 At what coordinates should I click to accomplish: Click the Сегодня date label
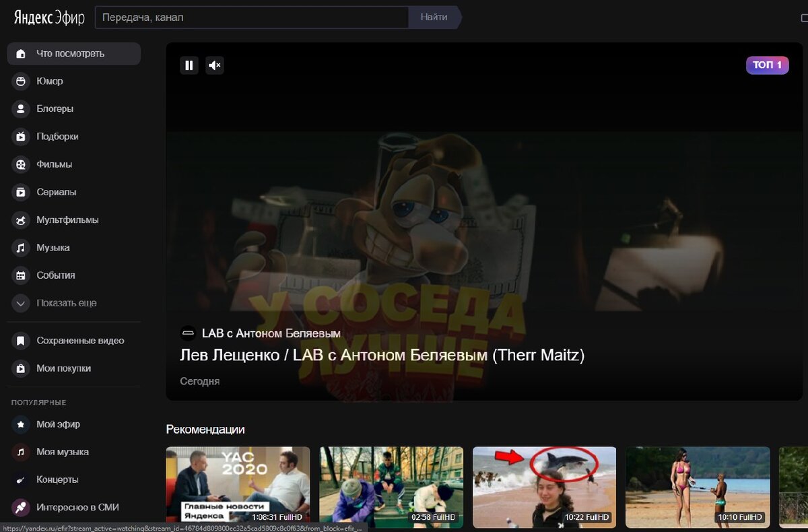click(200, 381)
